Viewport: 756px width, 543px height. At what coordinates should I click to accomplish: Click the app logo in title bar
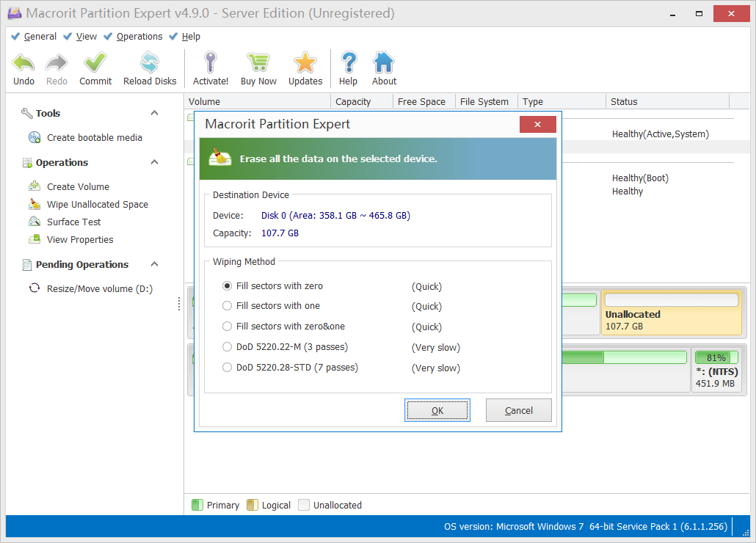(15, 13)
